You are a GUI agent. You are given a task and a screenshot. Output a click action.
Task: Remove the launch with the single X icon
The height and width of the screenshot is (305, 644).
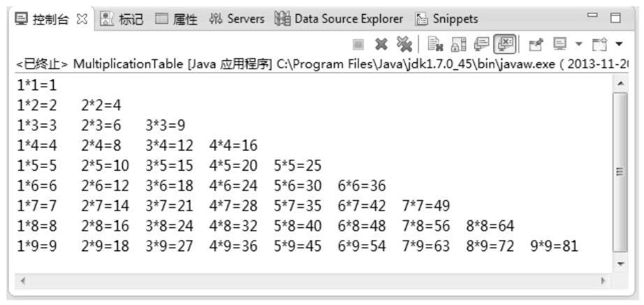coord(381,45)
